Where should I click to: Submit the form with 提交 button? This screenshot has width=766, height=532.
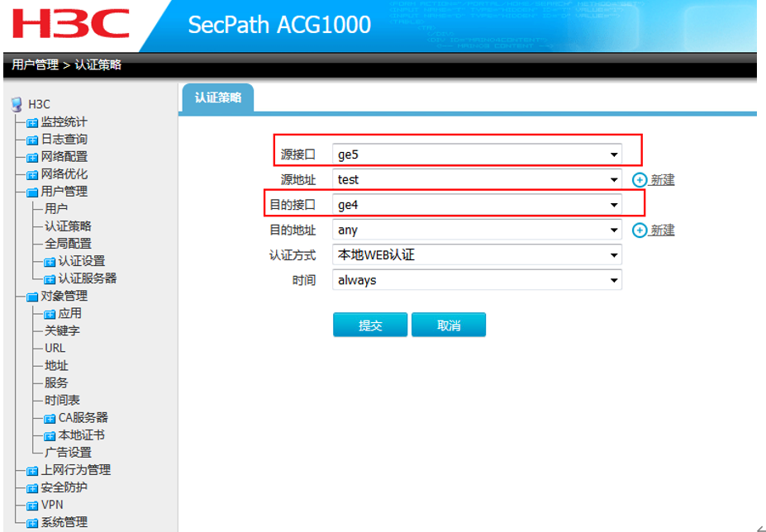pyautogui.click(x=370, y=325)
